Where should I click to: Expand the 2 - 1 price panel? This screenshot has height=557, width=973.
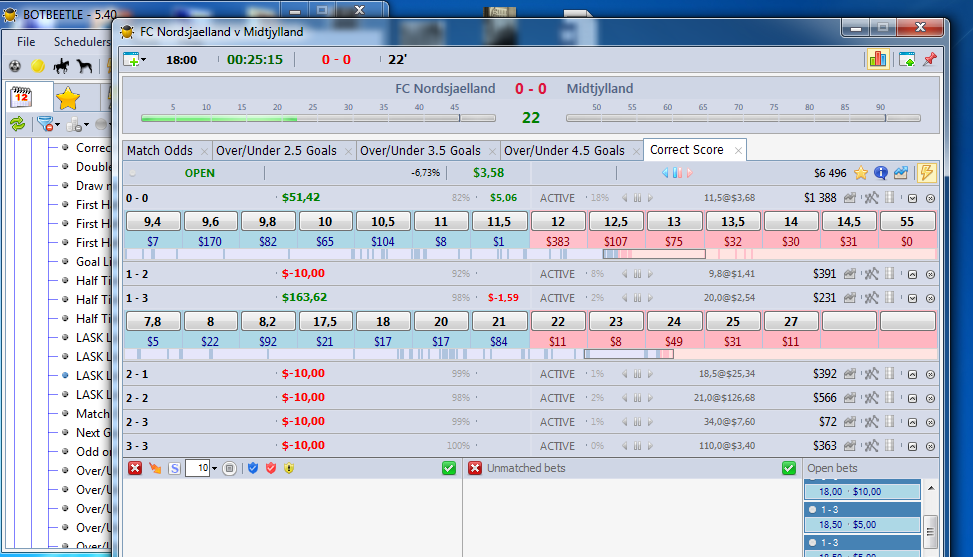(912, 375)
